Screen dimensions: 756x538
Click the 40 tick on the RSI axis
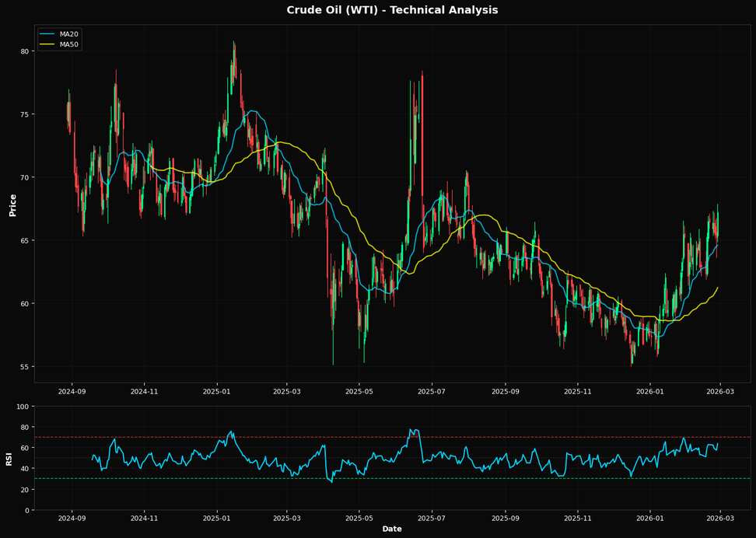(x=25, y=469)
